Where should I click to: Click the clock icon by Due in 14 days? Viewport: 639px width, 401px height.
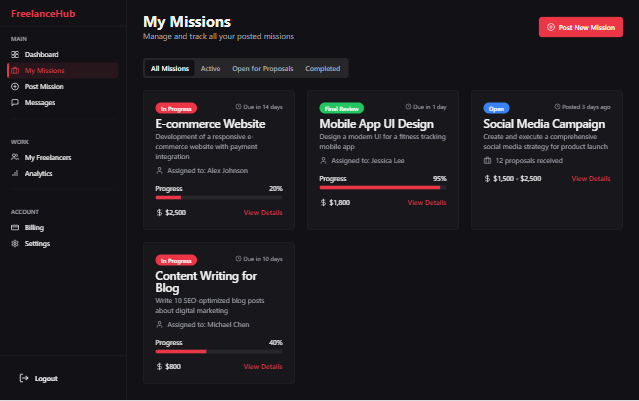(x=238, y=107)
